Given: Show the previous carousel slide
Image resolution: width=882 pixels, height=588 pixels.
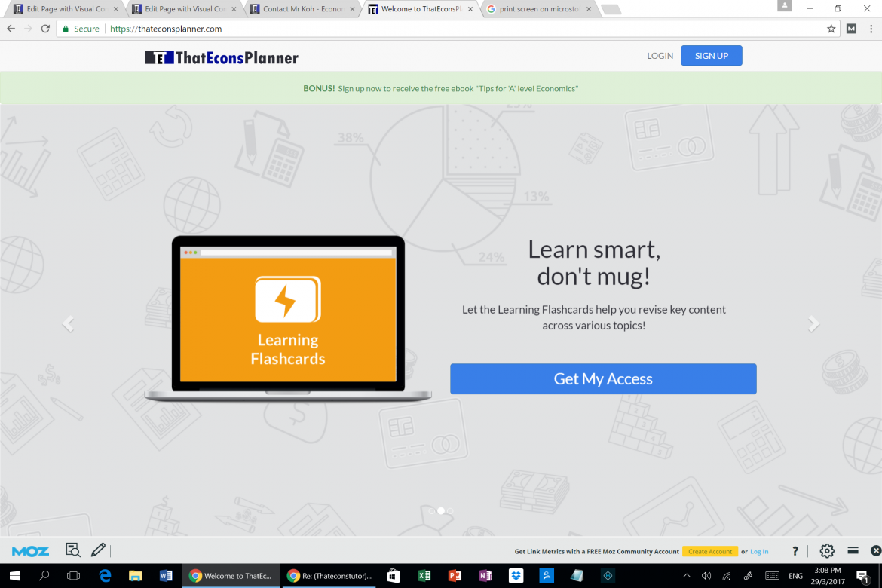Looking at the screenshot, I should (68, 323).
